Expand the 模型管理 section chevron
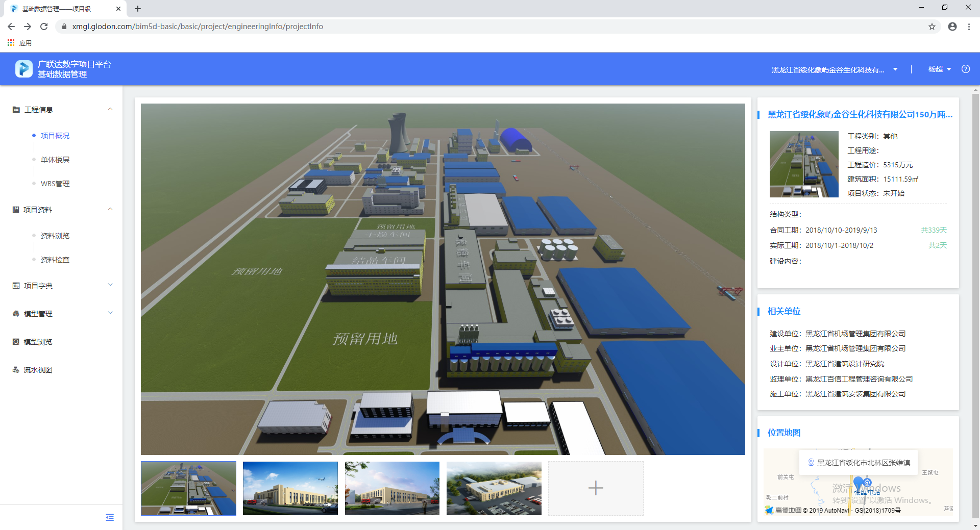Screen dimensions: 980x530 point(110,313)
